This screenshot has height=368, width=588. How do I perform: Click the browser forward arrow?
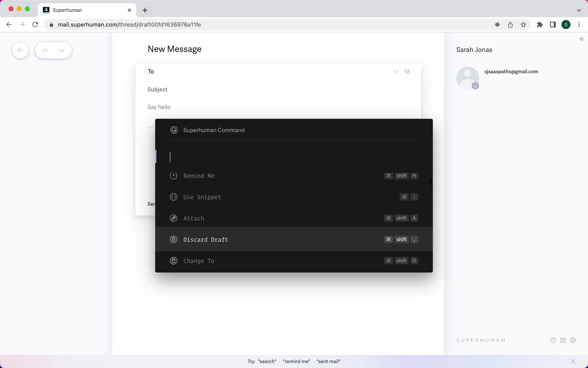[x=22, y=25]
